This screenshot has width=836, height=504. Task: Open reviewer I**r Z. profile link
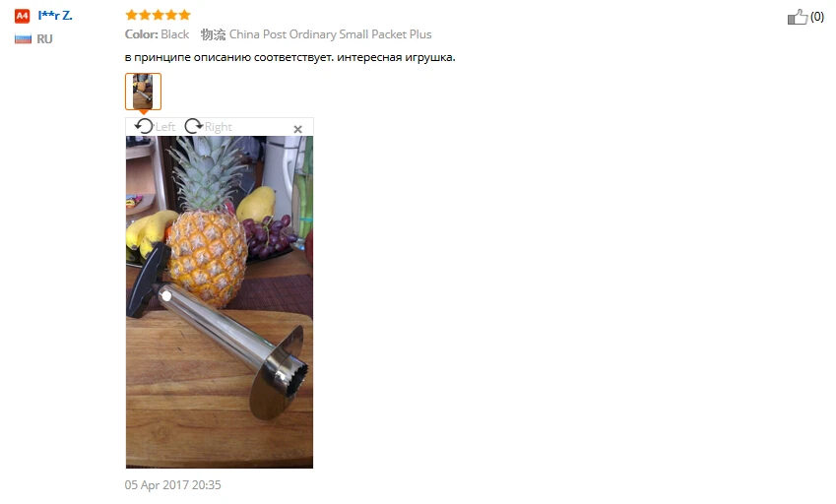pos(55,16)
